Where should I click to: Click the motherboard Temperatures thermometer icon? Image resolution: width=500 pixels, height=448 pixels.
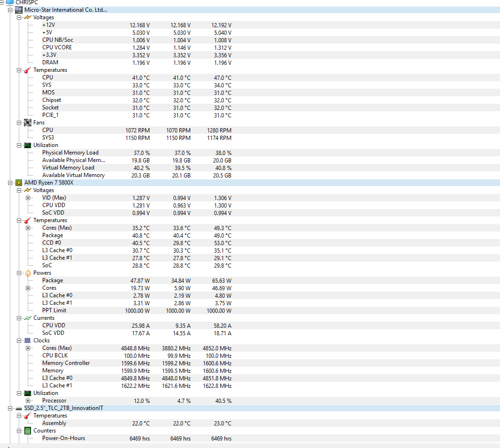click(28, 70)
